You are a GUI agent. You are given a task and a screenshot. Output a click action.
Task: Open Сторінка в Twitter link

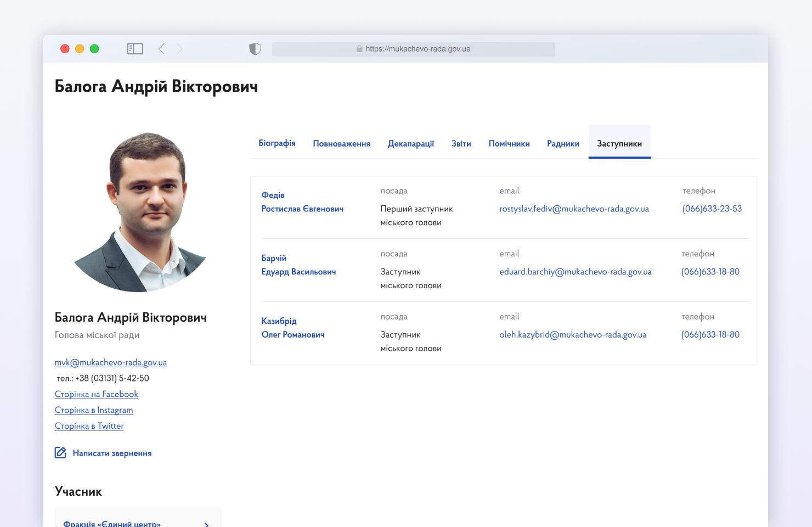[x=89, y=426]
